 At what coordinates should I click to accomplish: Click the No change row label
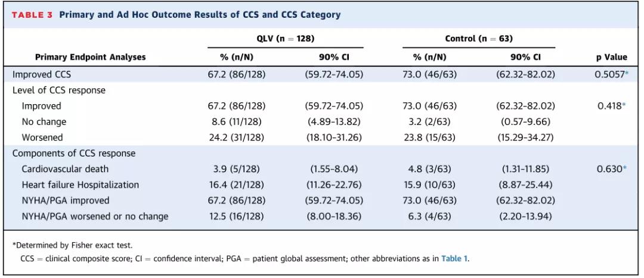[44, 122]
